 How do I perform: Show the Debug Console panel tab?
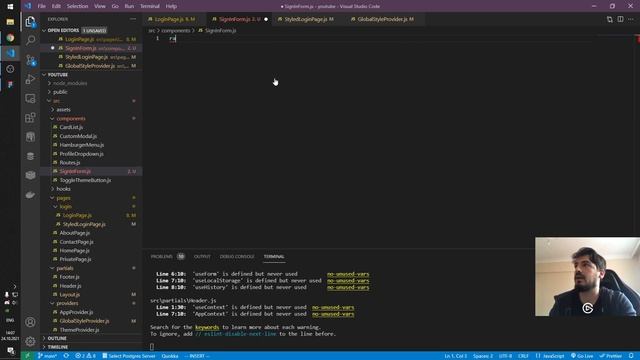coord(237,257)
